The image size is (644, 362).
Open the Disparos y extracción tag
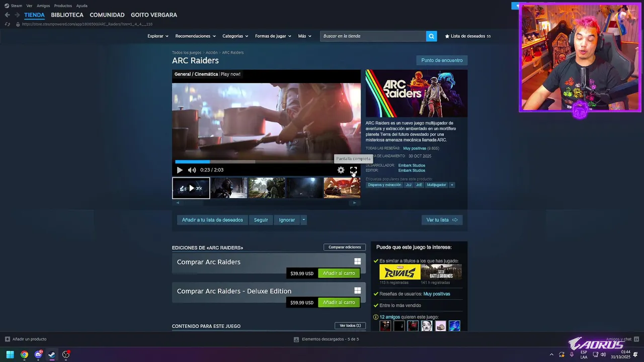tap(384, 185)
